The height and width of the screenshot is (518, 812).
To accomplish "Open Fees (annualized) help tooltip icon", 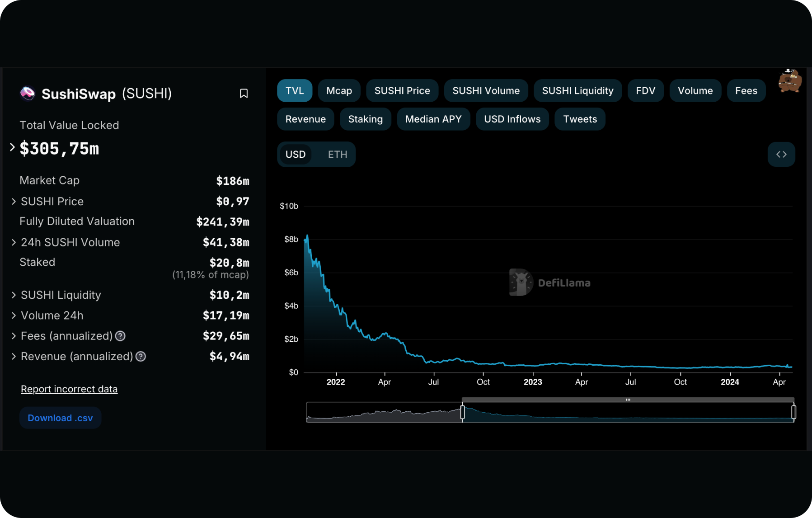I will tap(120, 336).
